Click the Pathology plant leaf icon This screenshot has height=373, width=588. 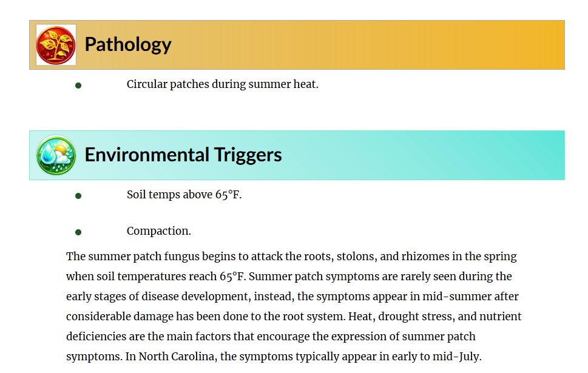pyautogui.click(x=56, y=45)
